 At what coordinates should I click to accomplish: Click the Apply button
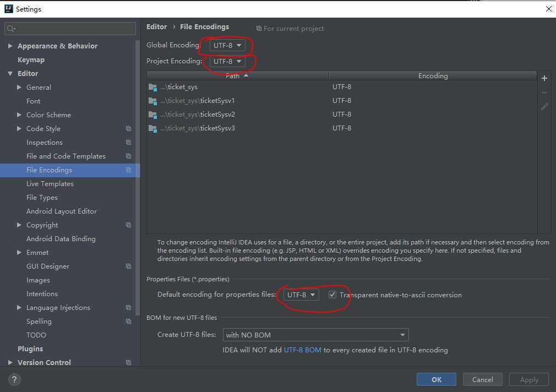point(529,379)
